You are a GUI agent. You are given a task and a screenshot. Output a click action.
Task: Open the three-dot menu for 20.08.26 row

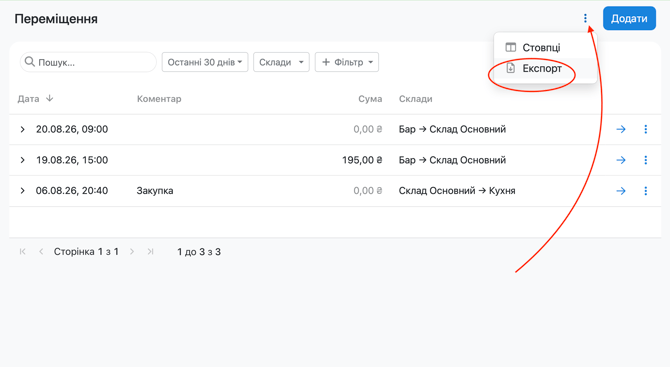[646, 129]
